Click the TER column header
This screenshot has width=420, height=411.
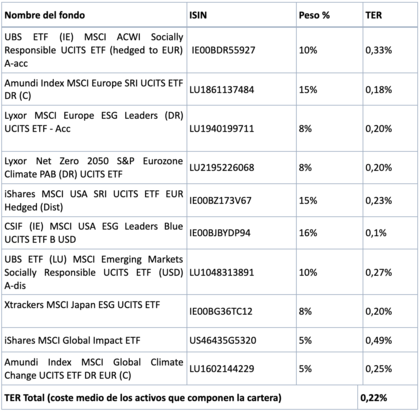373,15
